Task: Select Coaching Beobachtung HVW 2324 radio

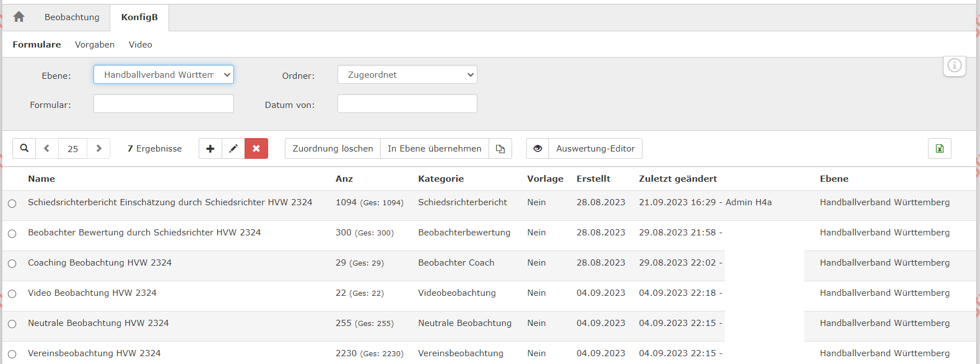Action: coord(12,264)
